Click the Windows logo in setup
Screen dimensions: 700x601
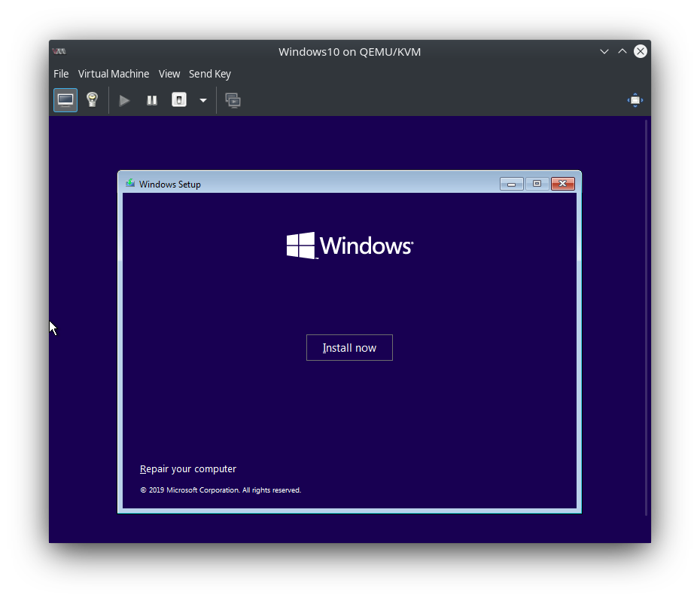[350, 246]
